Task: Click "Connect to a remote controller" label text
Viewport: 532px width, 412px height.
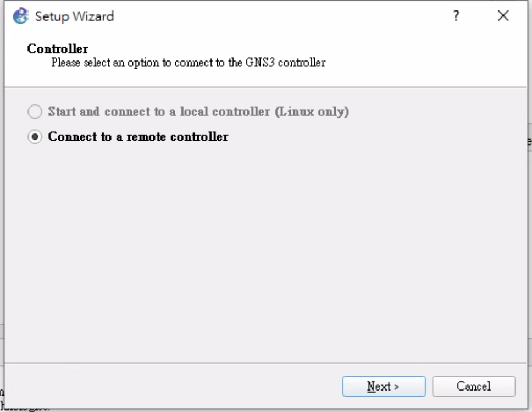Action: [x=138, y=137]
